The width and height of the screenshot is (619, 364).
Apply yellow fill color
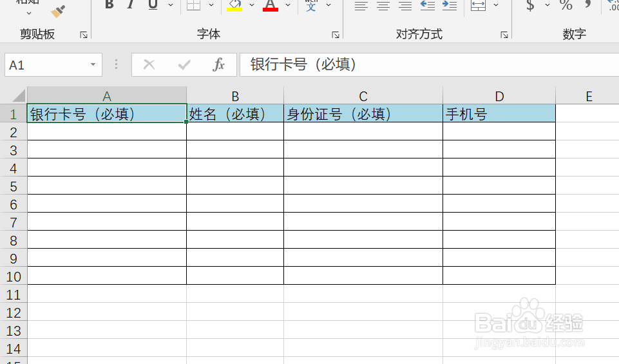[x=234, y=5]
